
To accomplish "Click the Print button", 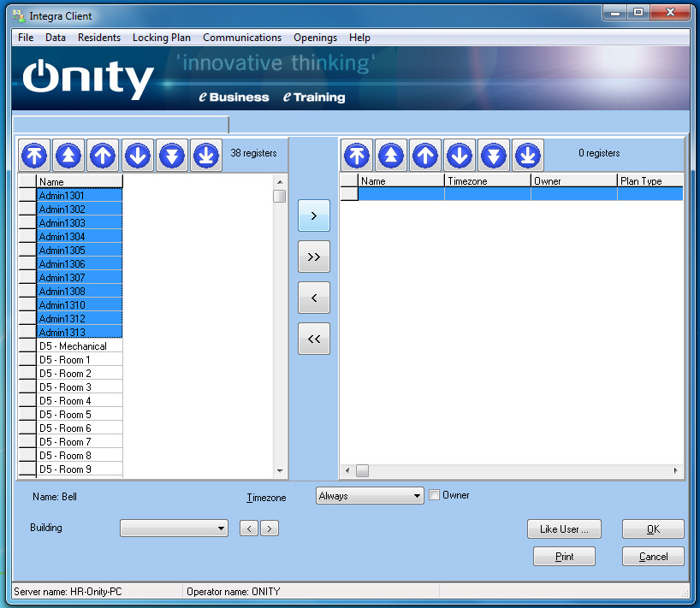I will [x=564, y=557].
